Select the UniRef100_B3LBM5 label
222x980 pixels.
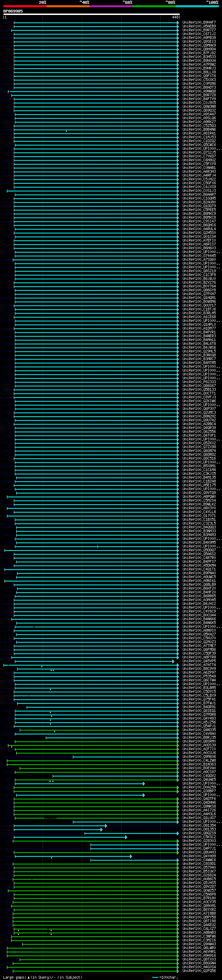[x=199, y=688]
